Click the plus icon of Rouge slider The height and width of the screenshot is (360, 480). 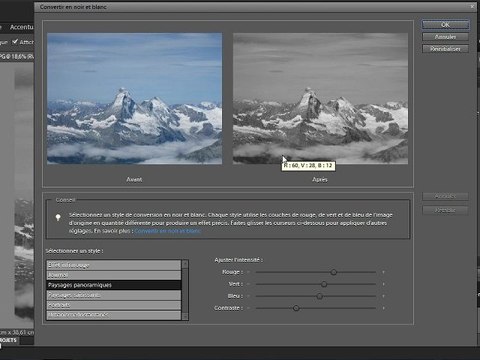click(x=384, y=272)
